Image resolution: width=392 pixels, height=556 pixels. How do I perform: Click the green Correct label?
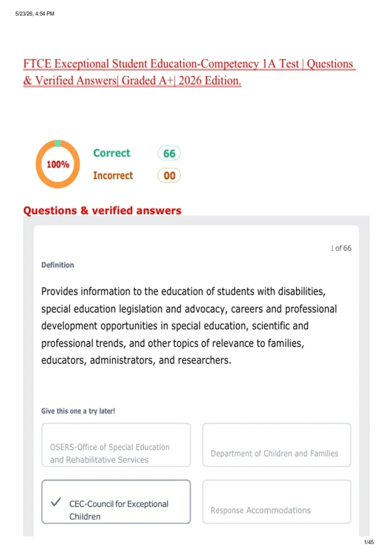[112, 153]
